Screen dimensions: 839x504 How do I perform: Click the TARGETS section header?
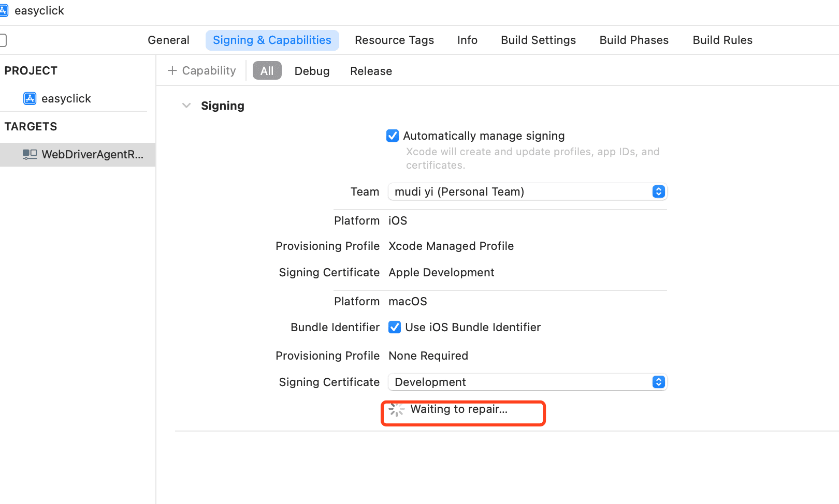coord(31,126)
